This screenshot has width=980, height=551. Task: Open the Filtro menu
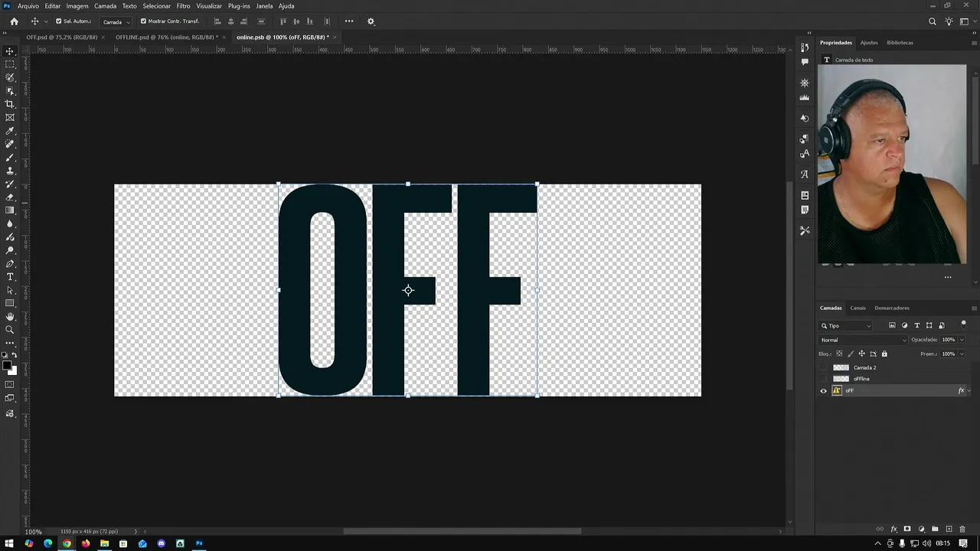[183, 6]
